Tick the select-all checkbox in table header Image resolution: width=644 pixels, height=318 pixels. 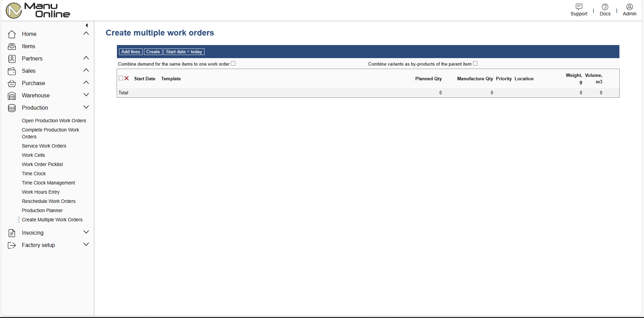click(x=121, y=78)
